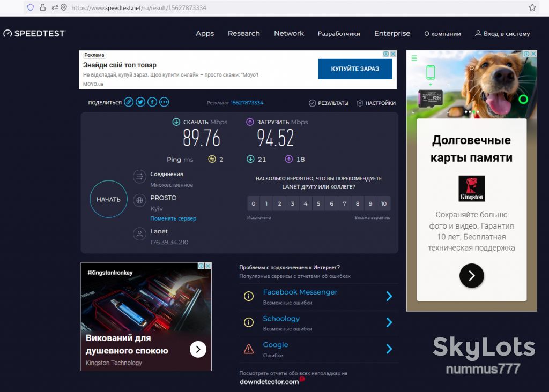Open more sharing options icon
Image resolution: width=549 pixels, height=392 pixels.
[x=164, y=102]
